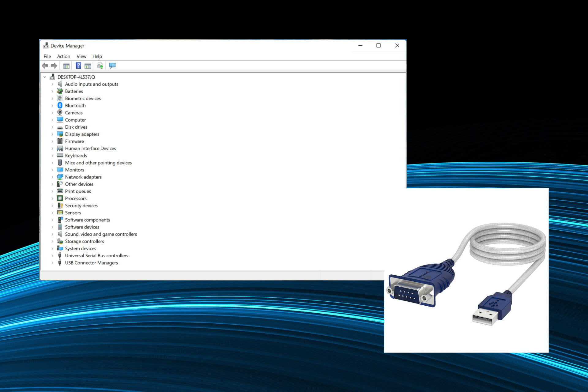Click the Universal Serial Bus controllers plug icon
Image resolution: width=588 pixels, height=392 pixels.
pyautogui.click(x=60, y=255)
